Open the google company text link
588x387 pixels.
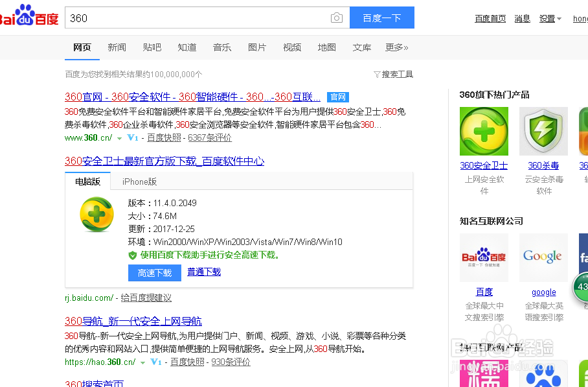tap(544, 292)
